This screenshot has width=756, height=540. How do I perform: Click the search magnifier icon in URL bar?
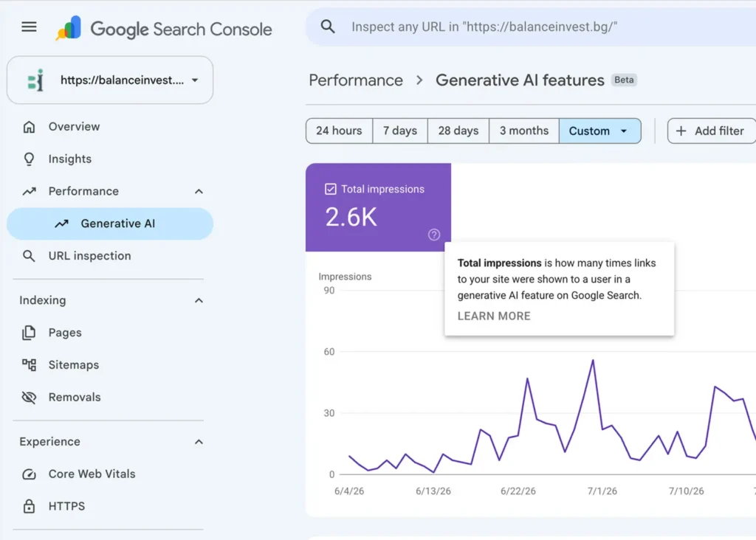(328, 27)
